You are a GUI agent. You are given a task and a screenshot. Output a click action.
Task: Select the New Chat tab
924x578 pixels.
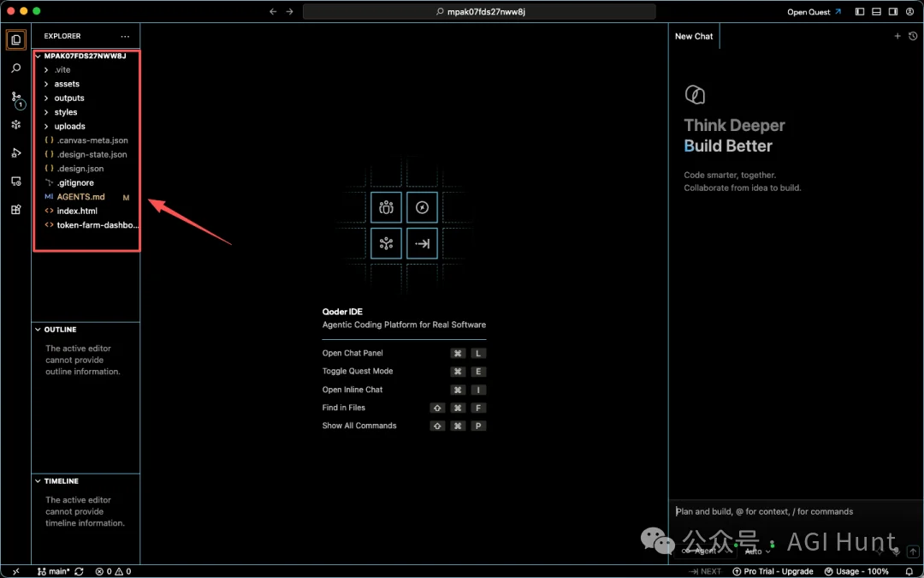coord(694,36)
